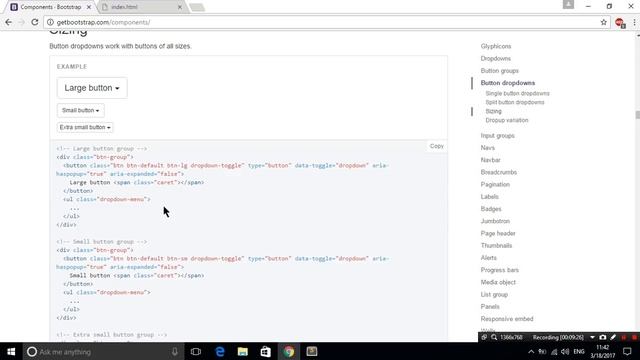The width and height of the screenshot is (640, 360).
Task: Launch Microsoft Edge from the taskbar
Action: (220, 351)
